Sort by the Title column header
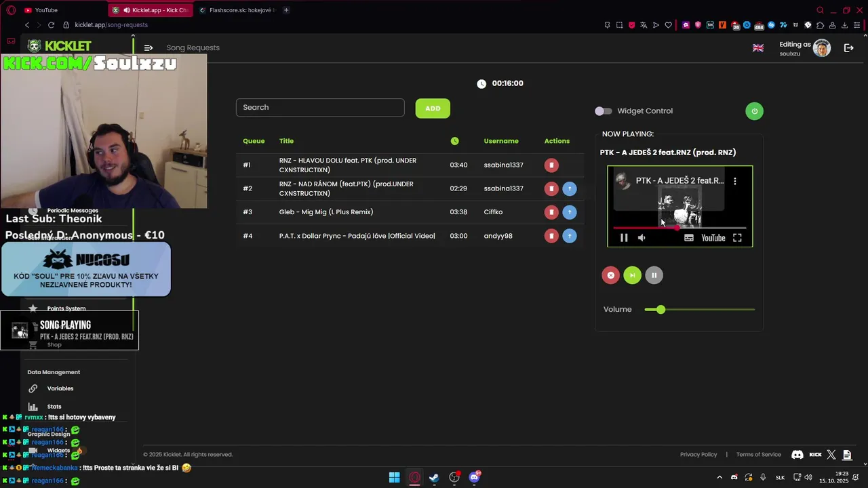The image size is (868, 488). pyautogui.click(x=286, y=141)
